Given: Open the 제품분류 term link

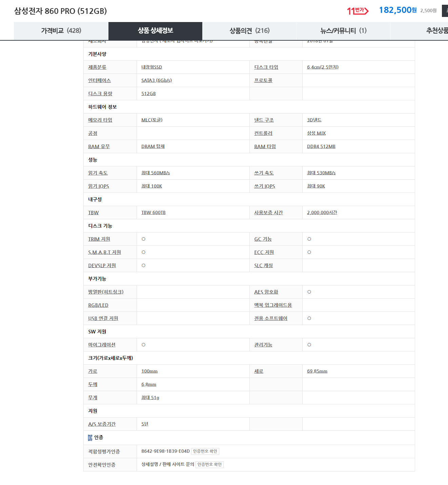Looking at the screenshot, I should 97,67.
